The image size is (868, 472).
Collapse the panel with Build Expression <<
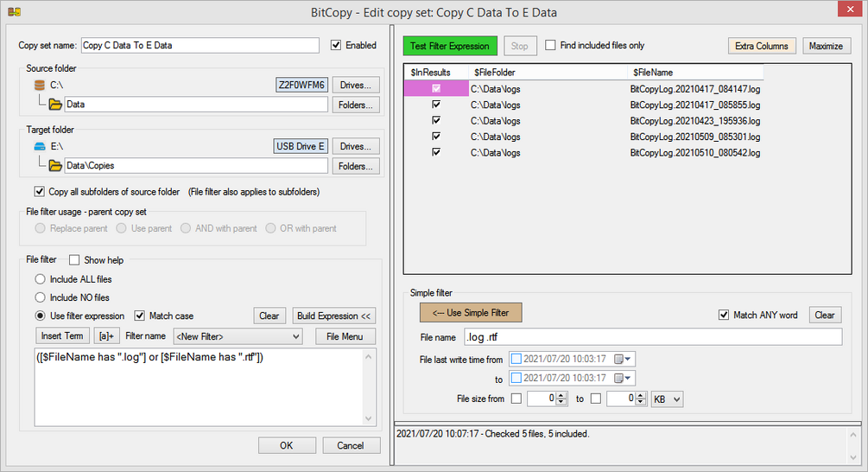(x=333, y=316)
